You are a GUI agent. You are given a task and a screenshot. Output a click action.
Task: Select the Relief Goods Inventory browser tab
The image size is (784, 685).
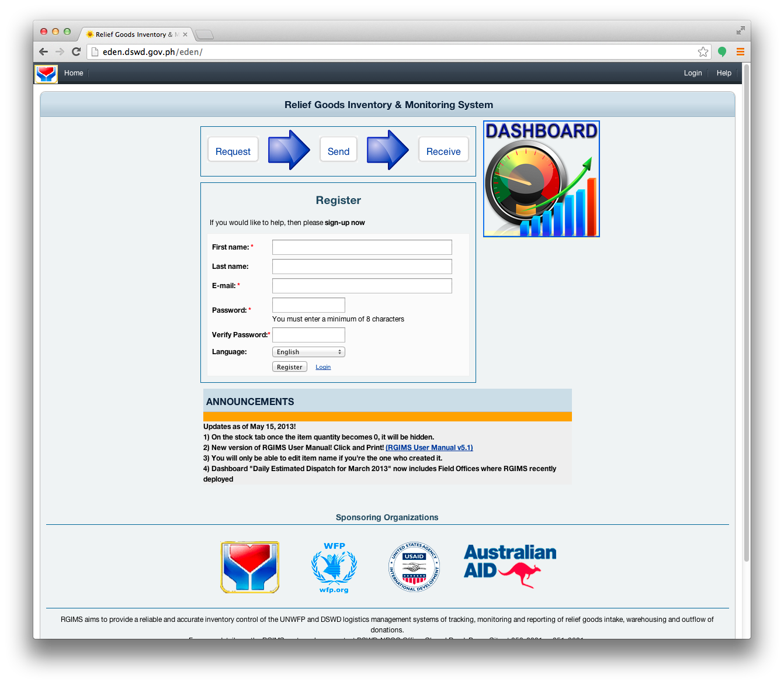[136, 34]
